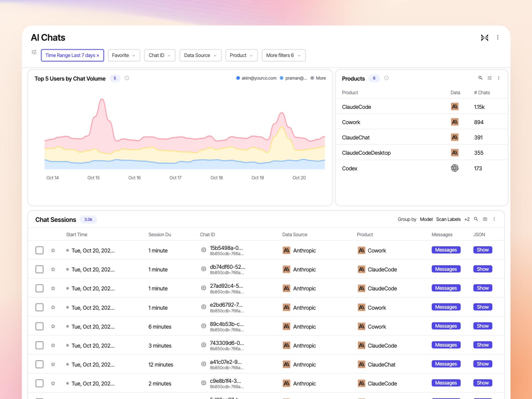Click ClaudeChat product in a41c07e2-9... row

[x=381, y=365]
